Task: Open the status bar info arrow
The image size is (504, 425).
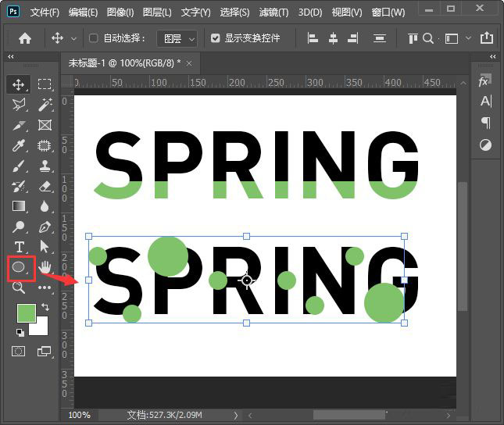Action: 236,416
